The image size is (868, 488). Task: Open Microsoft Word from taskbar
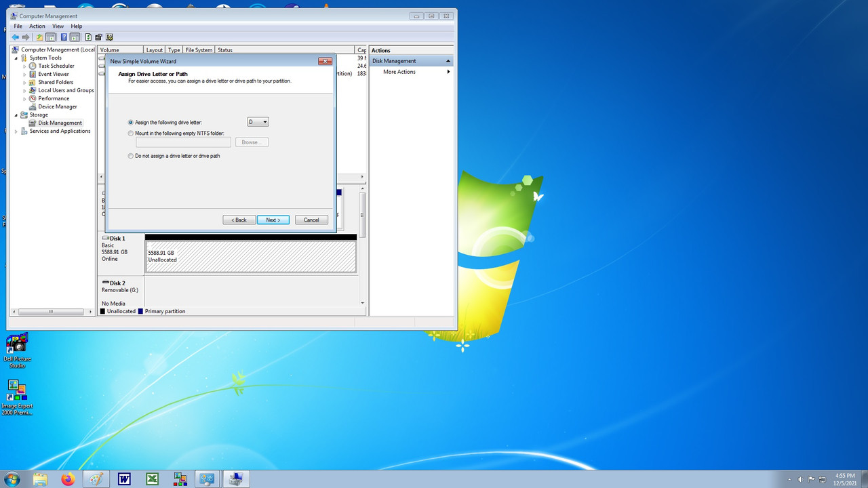pos(124,479)
